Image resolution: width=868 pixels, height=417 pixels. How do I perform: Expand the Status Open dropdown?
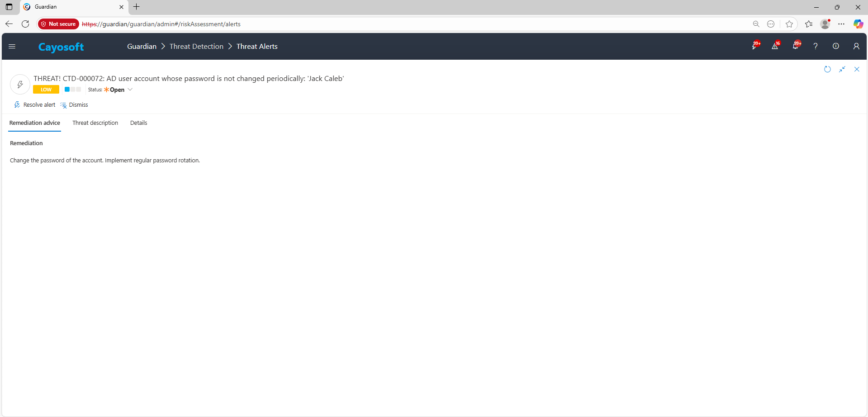click(130, 90)
